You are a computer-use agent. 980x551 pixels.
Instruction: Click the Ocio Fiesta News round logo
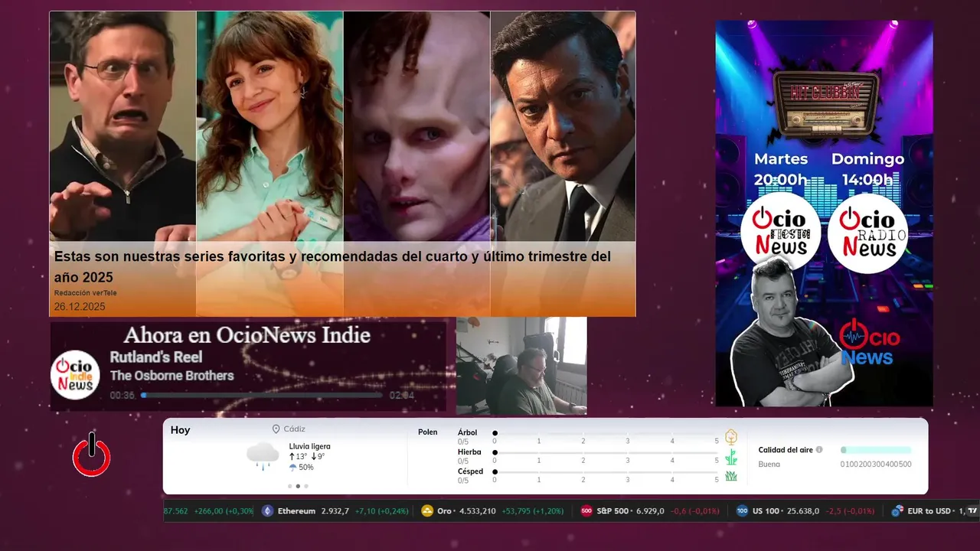pos(781,233)
